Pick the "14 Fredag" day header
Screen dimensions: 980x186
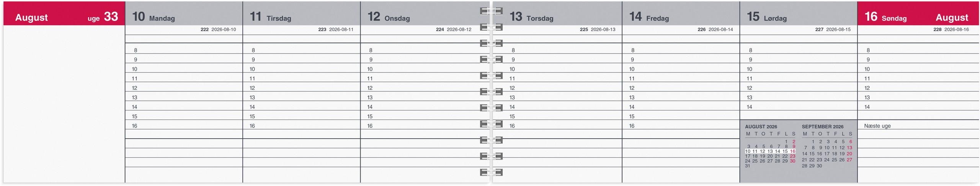(649, 17)
